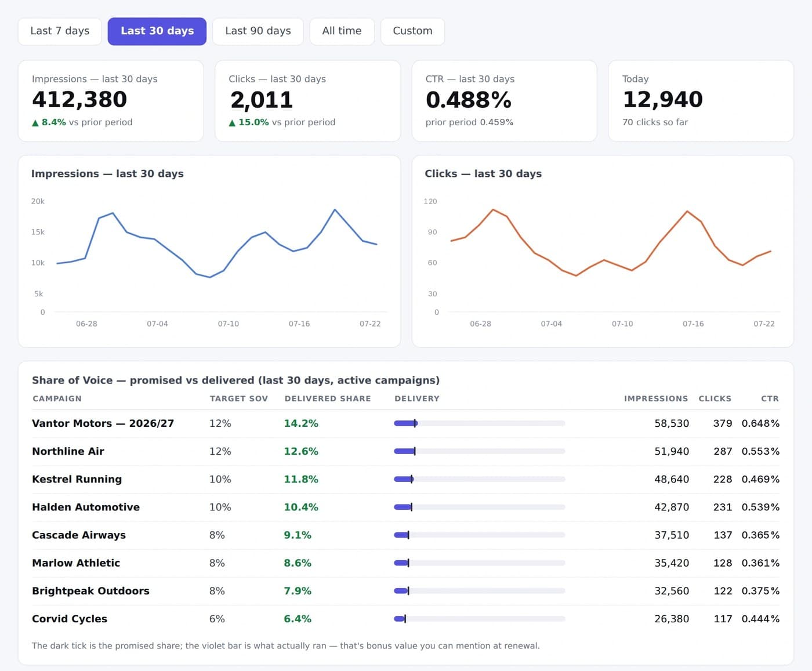
Task: Click the 48,640 impressions cell
Action: click(672, 479)
